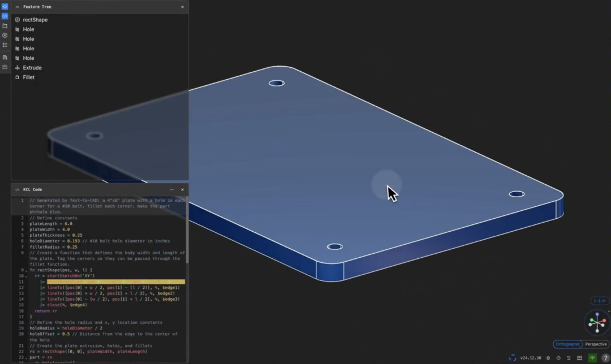Viewport: 611px width, 364px height.
Task: Click code line 'plateWidth = 4.0'
Action: pyautogui.click(x=49, y=229)
